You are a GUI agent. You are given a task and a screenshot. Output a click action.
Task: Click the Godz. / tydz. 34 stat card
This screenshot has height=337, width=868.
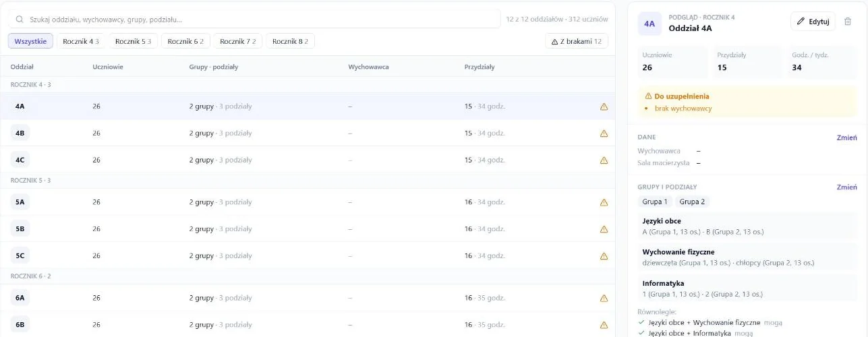pyautogui.click(x=822, y=61)
